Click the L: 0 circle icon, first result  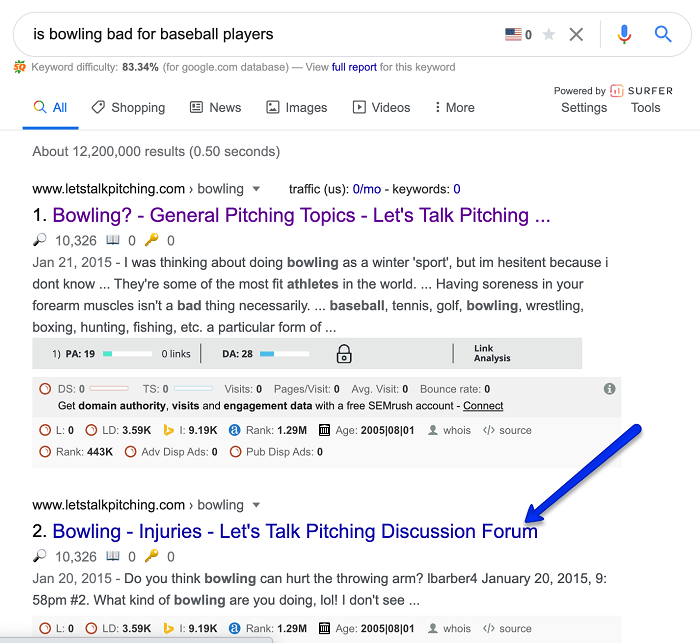pyautogui.click(x=45, y=430)
